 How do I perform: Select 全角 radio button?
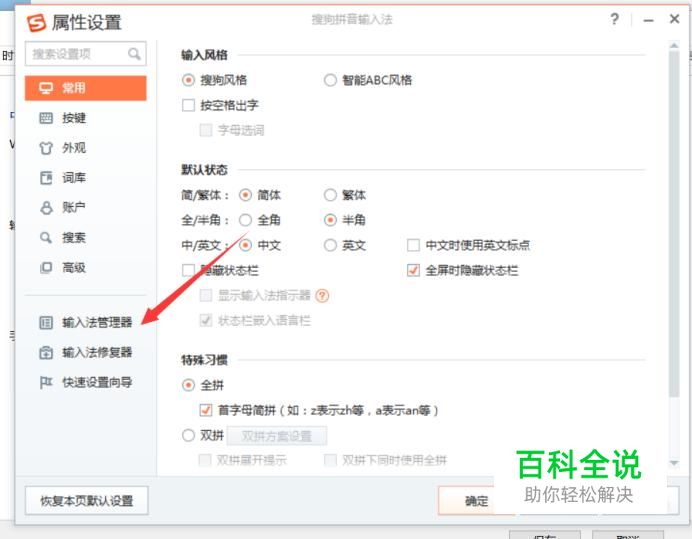(245, 220)
